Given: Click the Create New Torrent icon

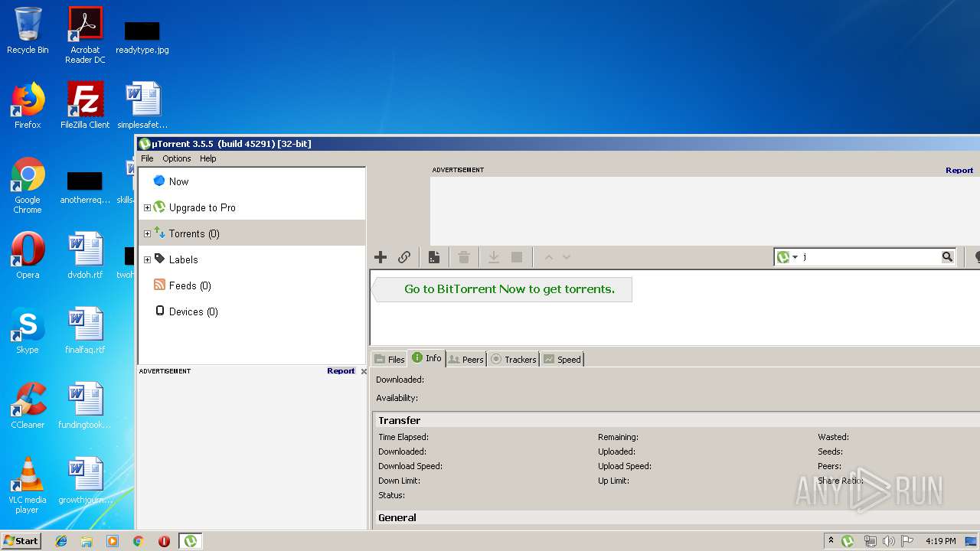Looking at the screenshot, I should click(434, 257).
